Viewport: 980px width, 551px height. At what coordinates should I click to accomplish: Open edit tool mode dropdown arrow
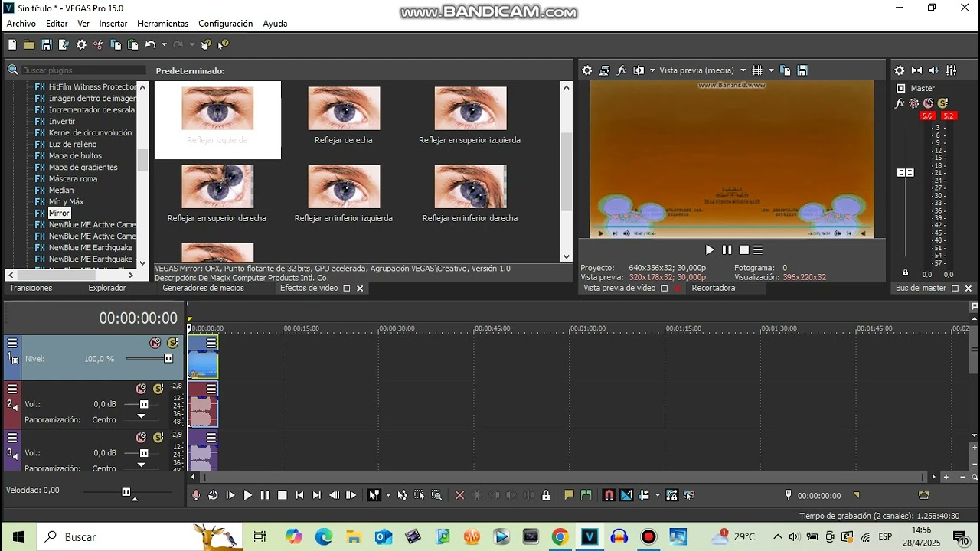[387, 495]
